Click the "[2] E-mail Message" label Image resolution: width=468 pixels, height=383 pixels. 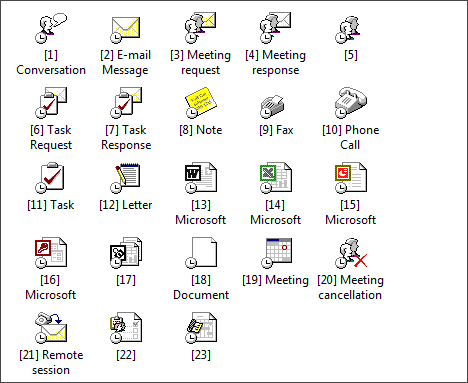[x=126, y=63]
